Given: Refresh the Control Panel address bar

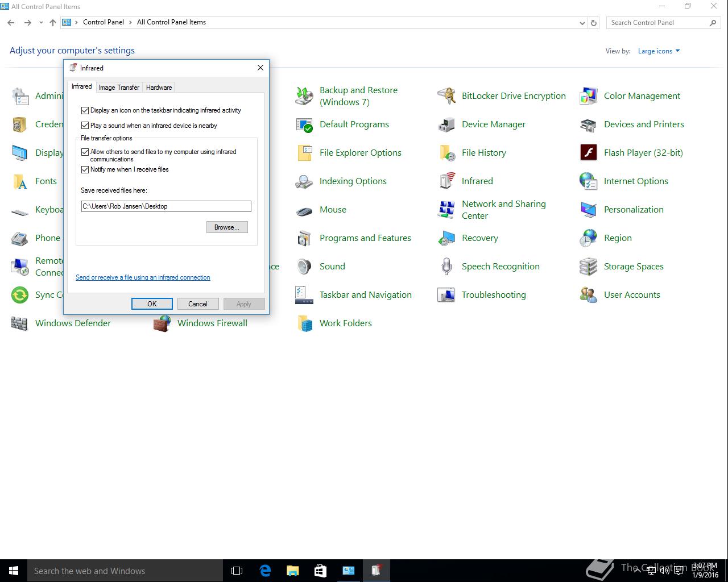Looking at the screenshot, I should (x=594, y=23).
